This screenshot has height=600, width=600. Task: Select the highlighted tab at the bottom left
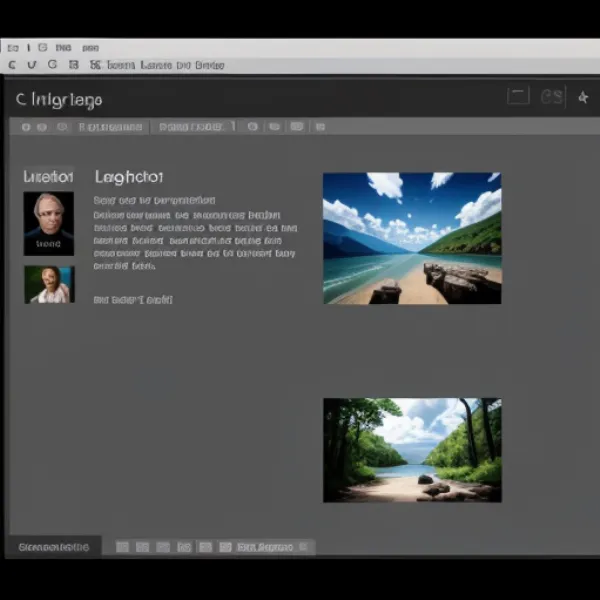(x=54, y=547)
